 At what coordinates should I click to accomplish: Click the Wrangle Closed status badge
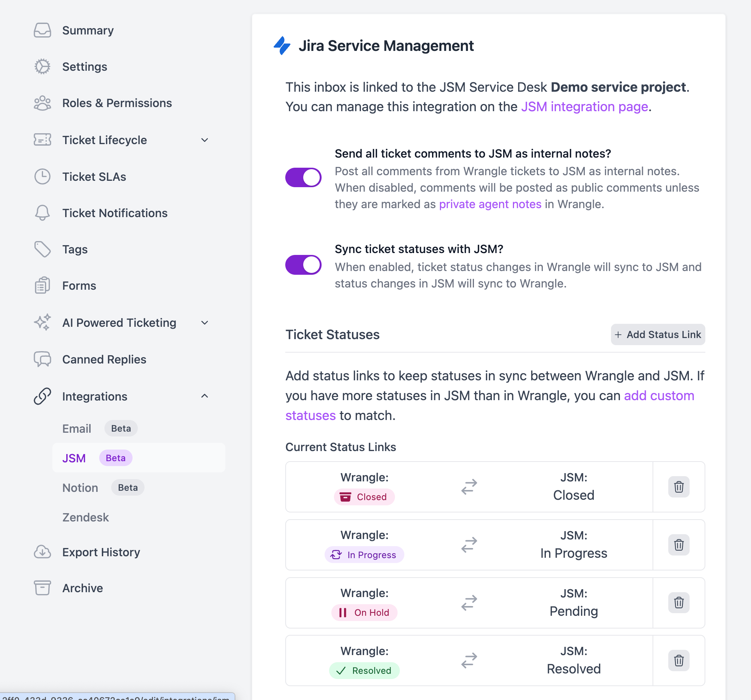364,497
